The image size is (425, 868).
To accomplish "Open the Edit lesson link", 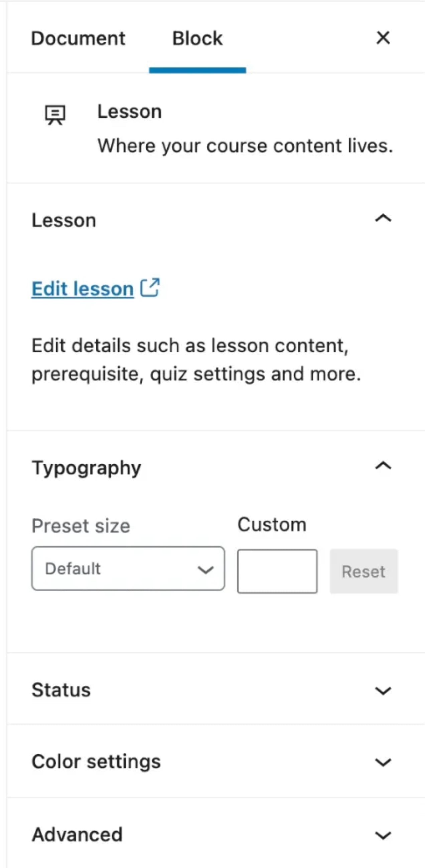I will click(83, 289).
